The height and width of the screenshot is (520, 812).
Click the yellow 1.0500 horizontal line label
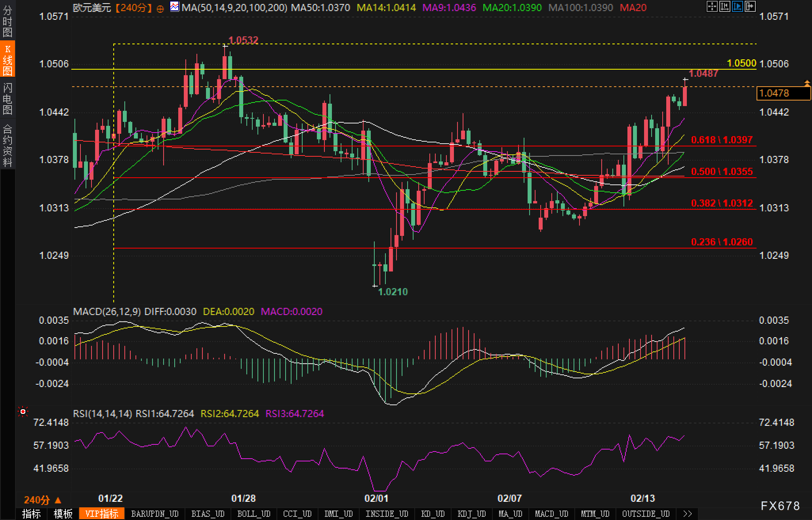click(741, 63)
